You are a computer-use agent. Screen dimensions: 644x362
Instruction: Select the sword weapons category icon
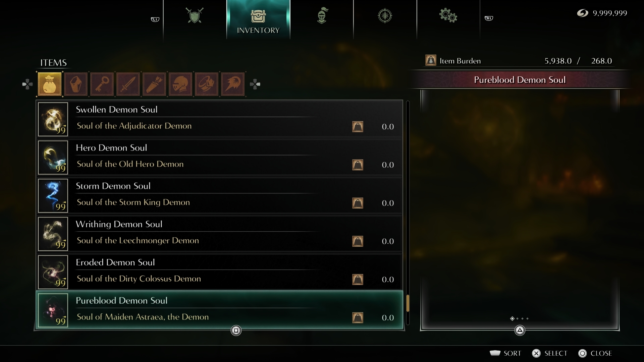pos(128,84)
